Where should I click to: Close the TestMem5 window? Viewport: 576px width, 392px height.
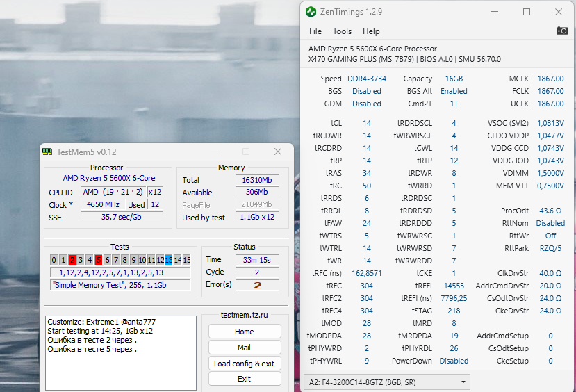coord(278,152)
